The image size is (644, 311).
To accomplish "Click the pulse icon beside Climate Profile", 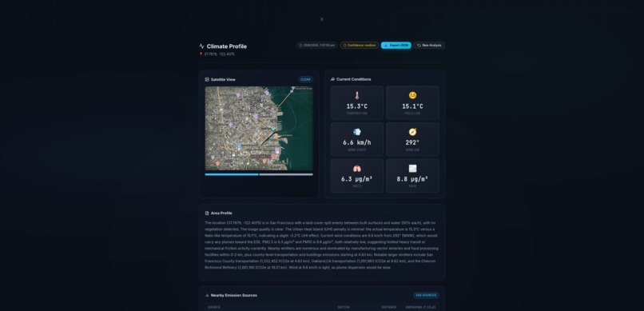I will pyautogui.click(x=201, y=46).
